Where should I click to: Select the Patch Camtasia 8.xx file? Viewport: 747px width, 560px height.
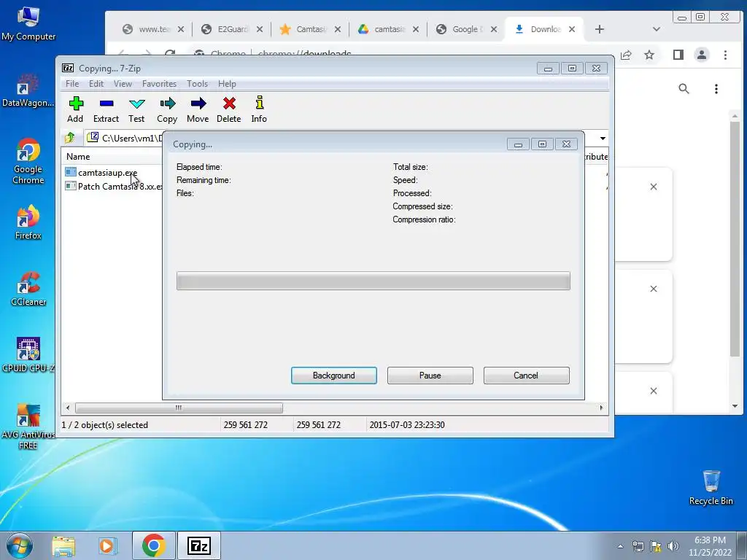click(x=113, y=186)
